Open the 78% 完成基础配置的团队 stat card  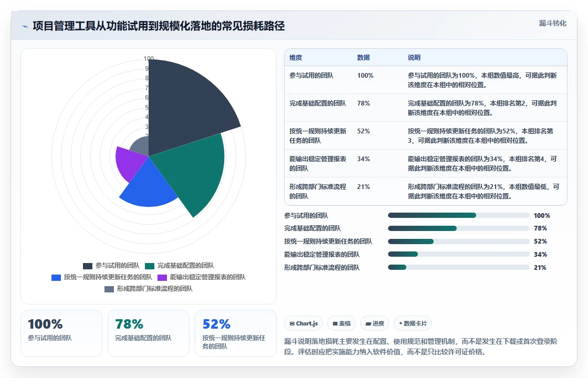pyautogui.click(x=149, y=333)
